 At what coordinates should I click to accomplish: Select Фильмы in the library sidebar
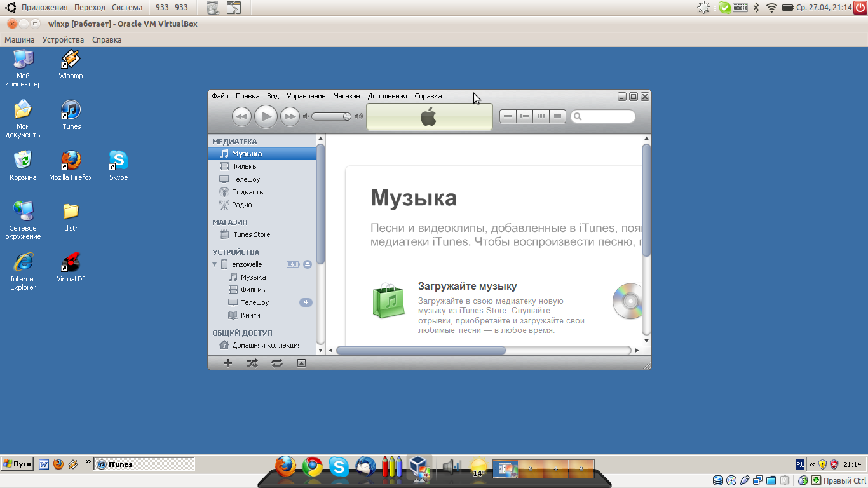point(262,166)
